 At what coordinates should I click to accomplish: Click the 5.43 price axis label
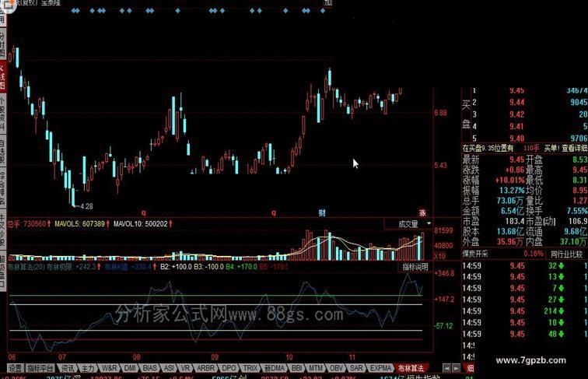coord(441,165)
